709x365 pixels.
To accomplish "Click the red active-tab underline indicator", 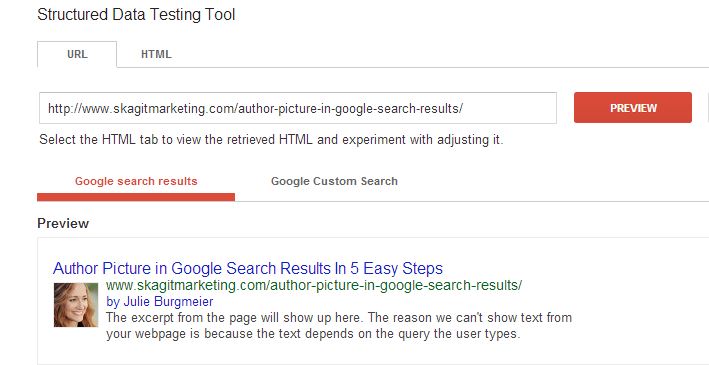I will (x=136, y=197).
